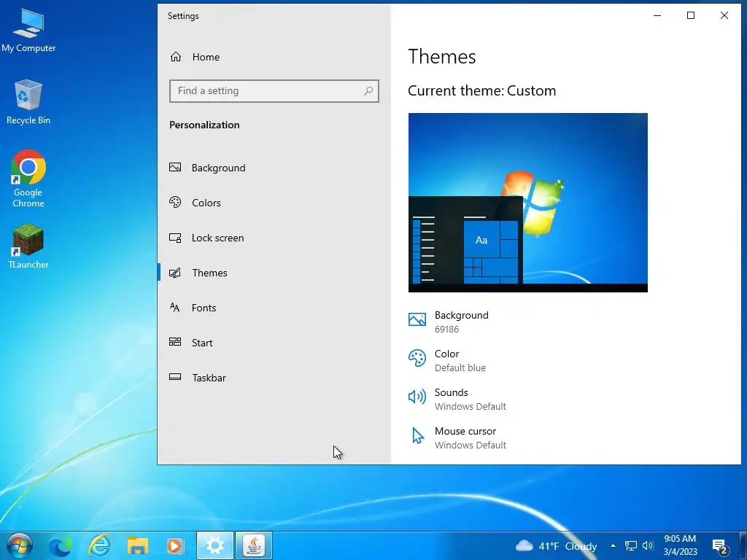This screenshot has width=747, height=560.
Task: Open Background personalization page
Action: [274, 168]
